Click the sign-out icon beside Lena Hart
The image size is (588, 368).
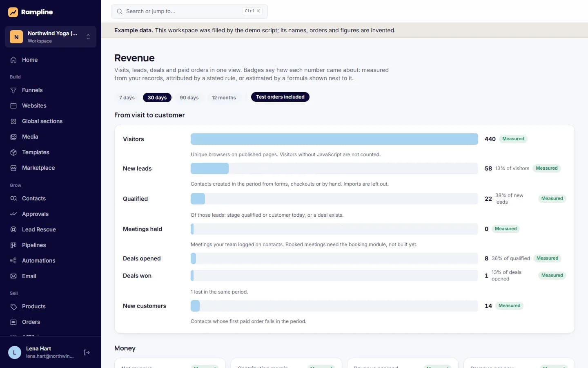click(x=87, y=352)
